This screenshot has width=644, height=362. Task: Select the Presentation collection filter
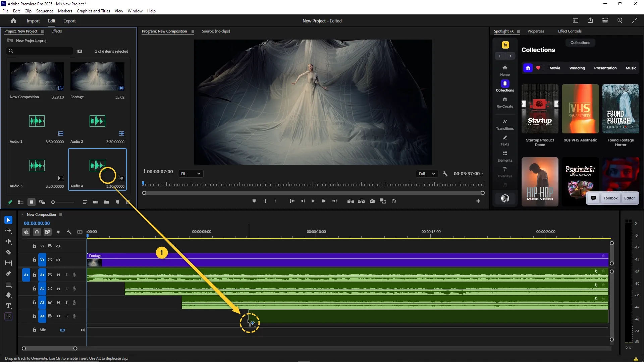[605, 68]
